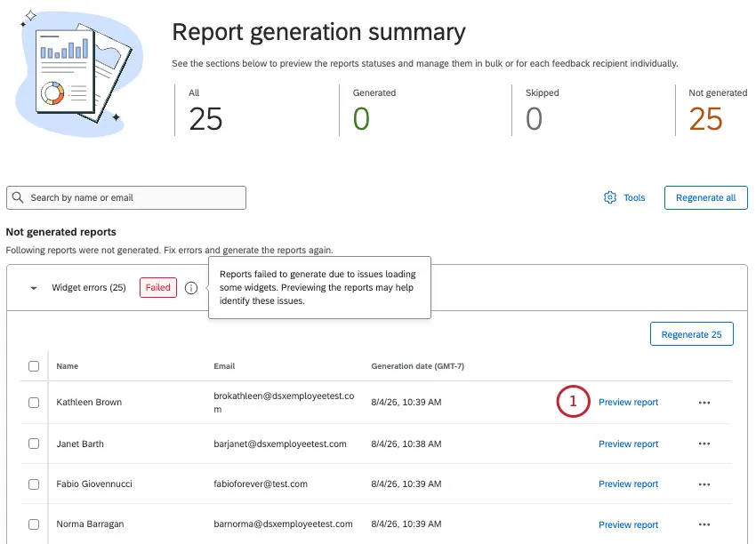This screenshot has width=756, height=544.
Task: Tick the select-all checkbox in header
Action: point(34,366)
